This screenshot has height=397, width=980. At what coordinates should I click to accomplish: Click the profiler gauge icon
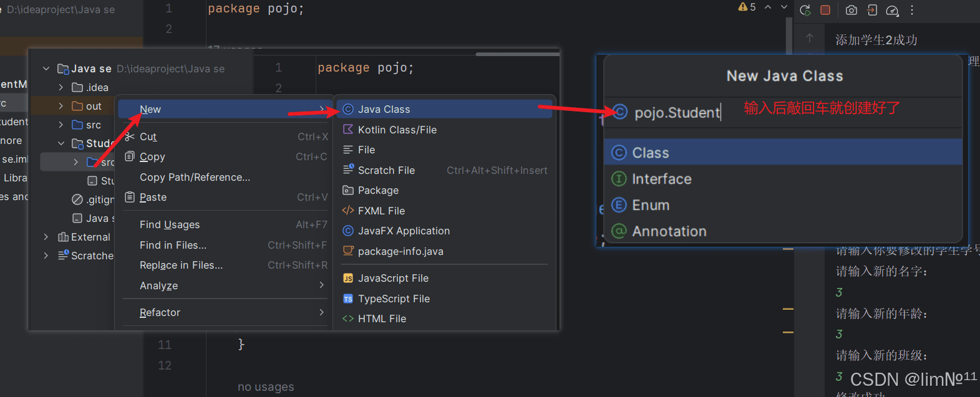point(893,10)
